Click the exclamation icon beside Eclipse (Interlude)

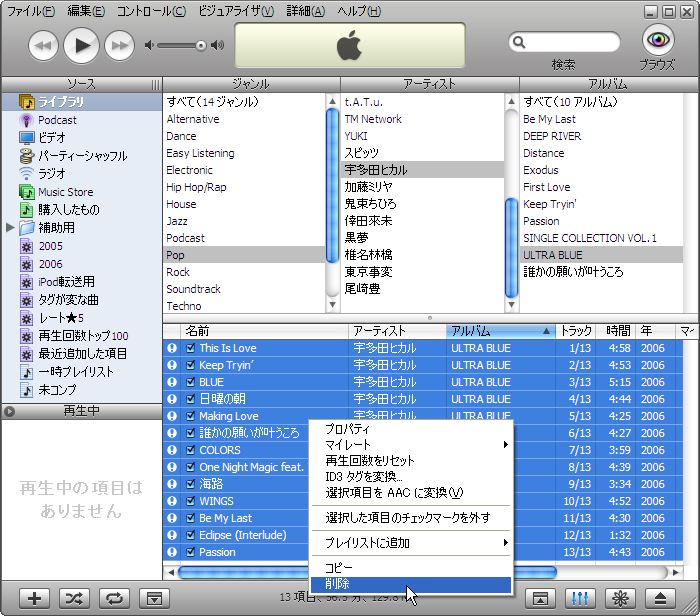(x=172, y=535)
